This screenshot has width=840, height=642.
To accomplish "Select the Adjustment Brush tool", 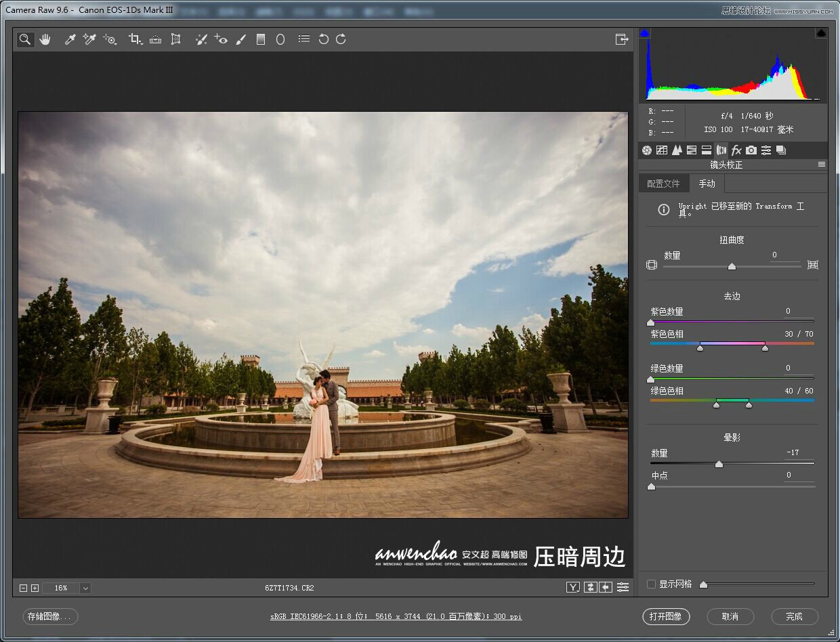I will tap(240, 39).
